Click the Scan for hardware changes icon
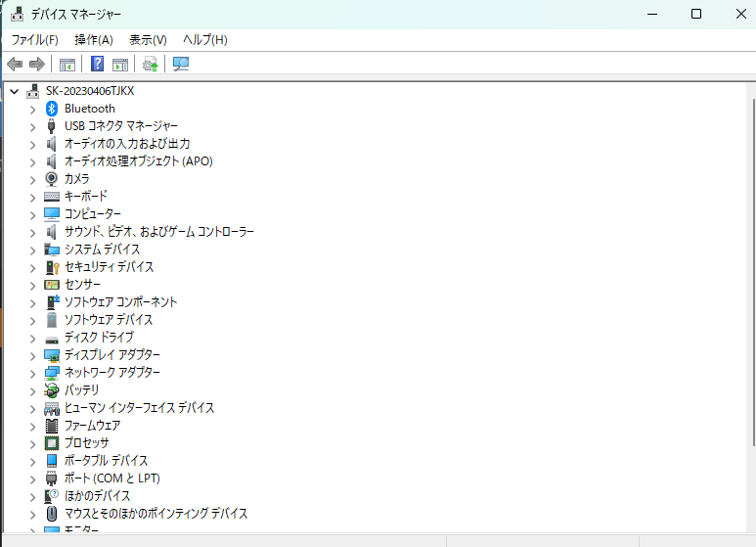The width and height of the screenshot is (756, 547). click(181, 64)
